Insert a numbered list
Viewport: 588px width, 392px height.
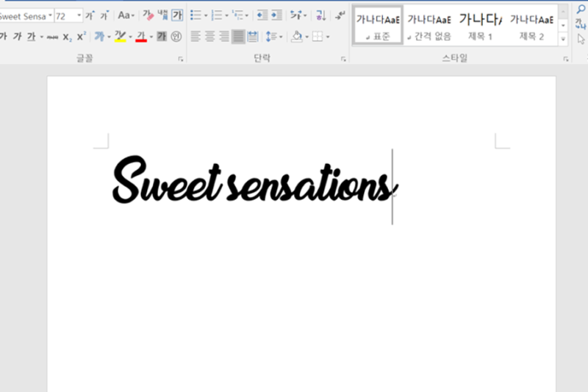pyautogui.click(x=216, y=15)
